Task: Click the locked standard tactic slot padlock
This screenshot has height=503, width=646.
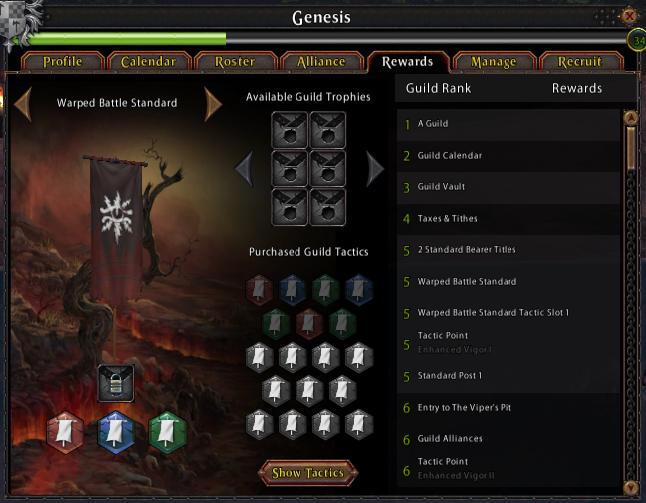Action: coord(116,383)
